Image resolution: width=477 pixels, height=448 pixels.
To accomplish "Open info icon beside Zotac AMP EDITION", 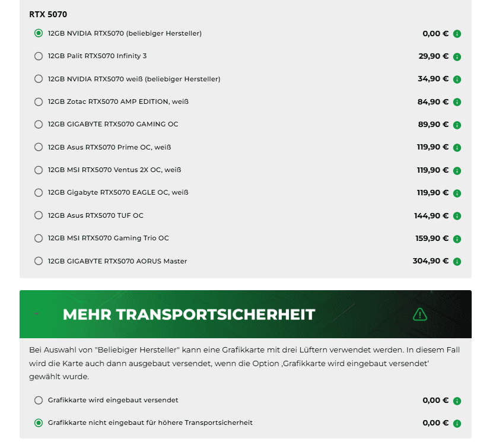I will (457, 102).
